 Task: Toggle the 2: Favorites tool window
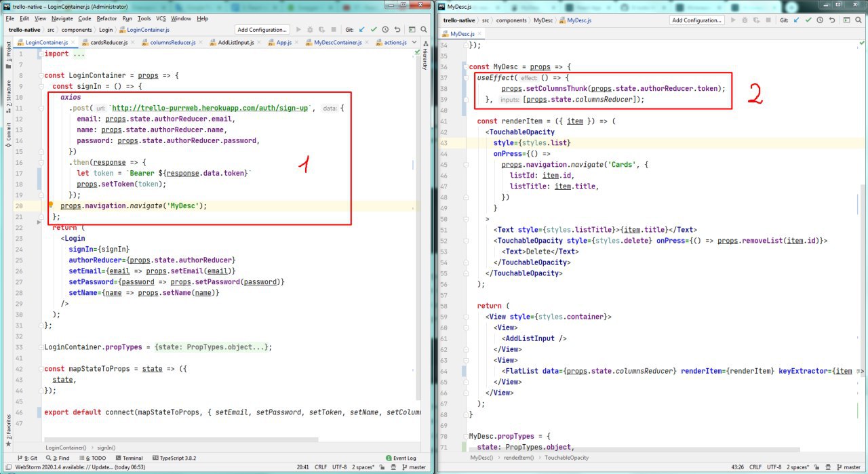tap(9, 432)
